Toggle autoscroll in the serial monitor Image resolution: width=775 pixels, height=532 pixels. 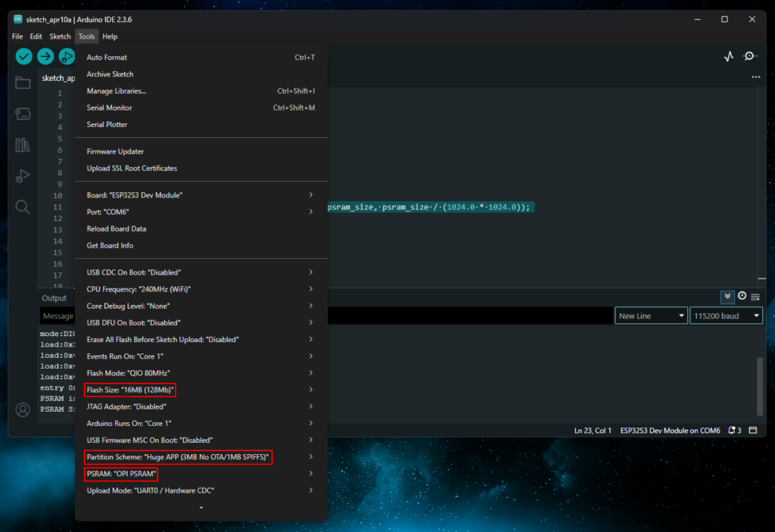coord(727,297)
